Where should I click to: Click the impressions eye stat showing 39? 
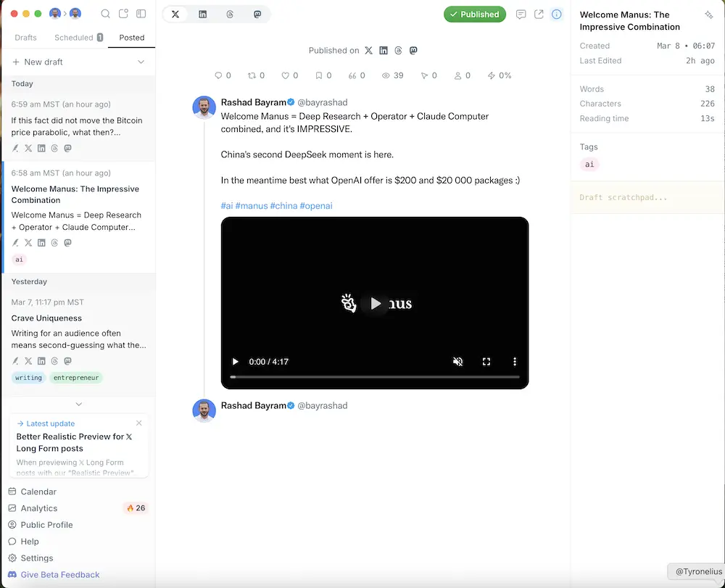pyautogui.click(x=392, y=75)
